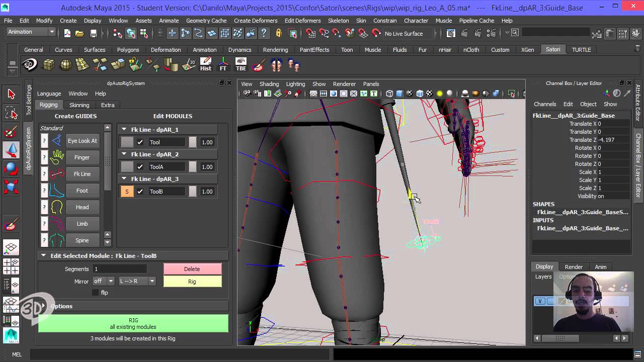Click the Hist shelf button
Viewport: 644px width, 362px height.
(206, 64)
